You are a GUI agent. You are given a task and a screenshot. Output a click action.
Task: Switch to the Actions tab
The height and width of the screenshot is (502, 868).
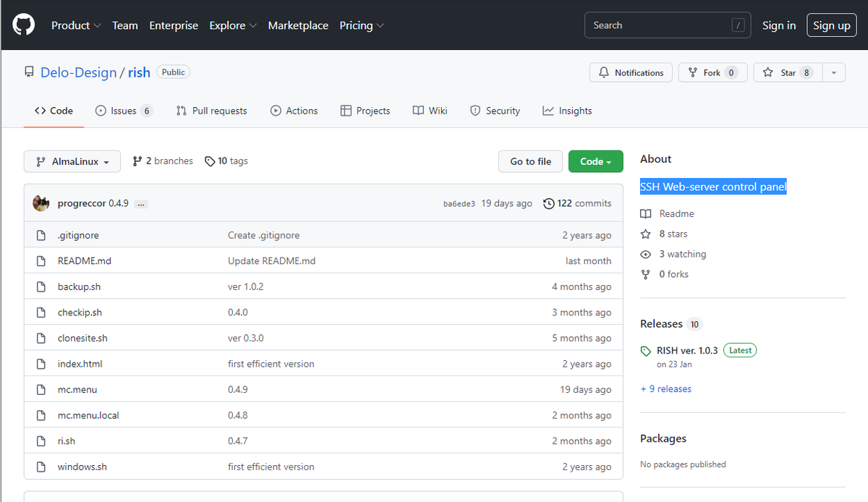294,111
